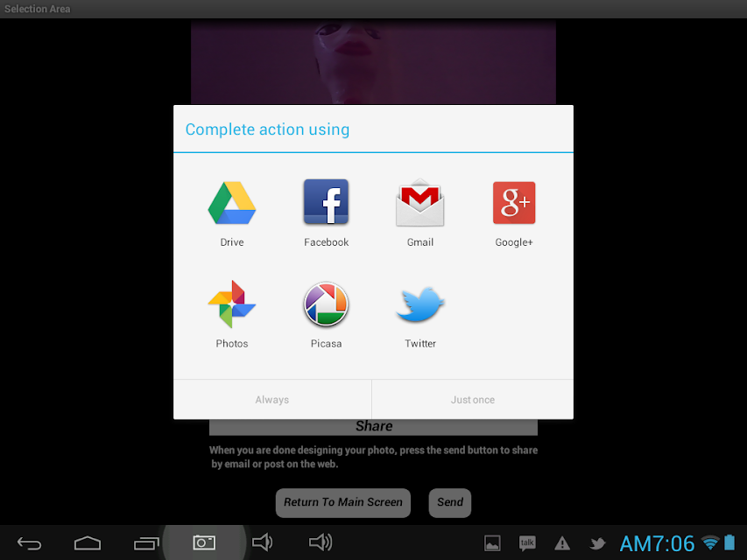
Task: Choose the Drive app icon
Action: [x=232, y=203]
